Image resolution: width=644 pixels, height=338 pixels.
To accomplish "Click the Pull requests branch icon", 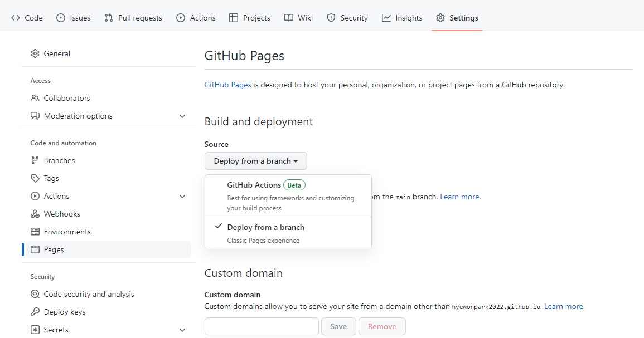I will click(108, 18).
